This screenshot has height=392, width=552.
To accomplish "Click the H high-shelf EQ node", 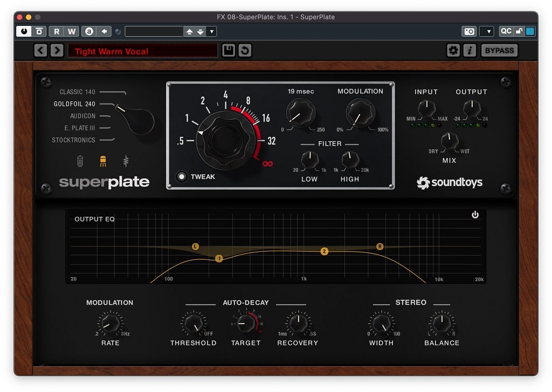I will 379,246.
